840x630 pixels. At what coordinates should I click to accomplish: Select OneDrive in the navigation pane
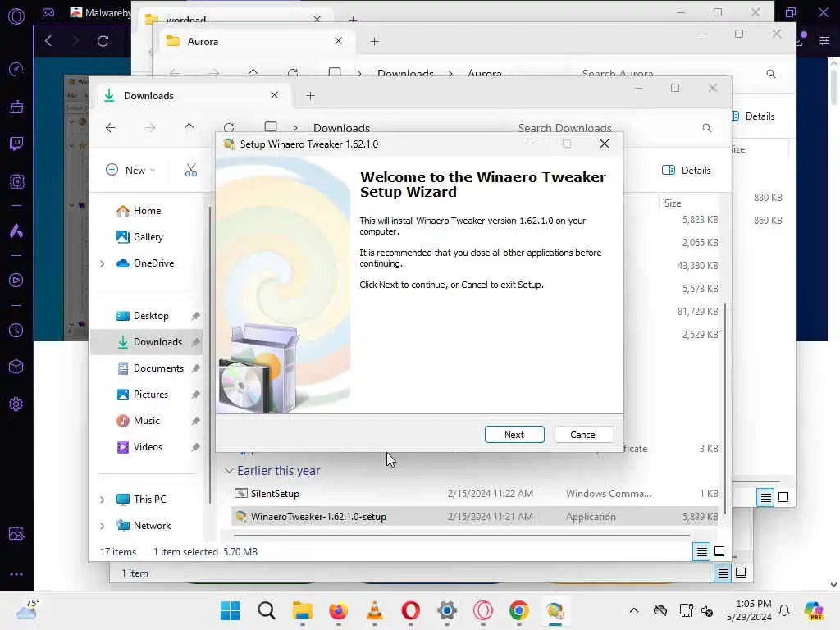146,263
